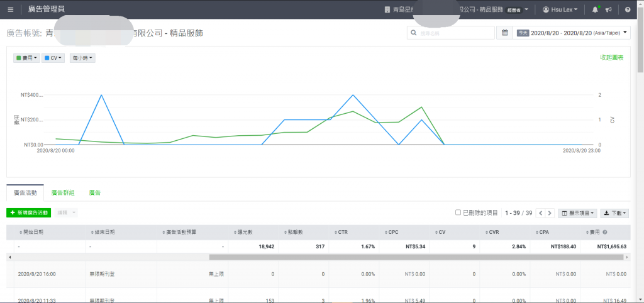Open the 顯示項目 columns dropdown
The height and width of the screenshot is (303, 644).
pyautogui.click(x=577, y=213)
